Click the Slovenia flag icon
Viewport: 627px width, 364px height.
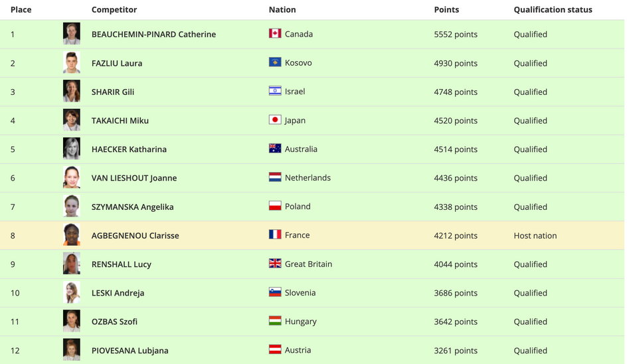point(275,292)
